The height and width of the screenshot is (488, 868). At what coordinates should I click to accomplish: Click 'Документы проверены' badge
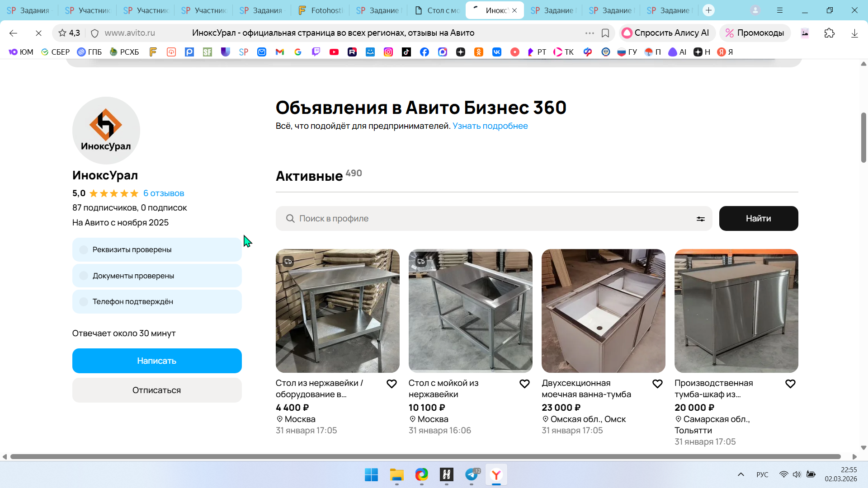click(x=157, y=276)
